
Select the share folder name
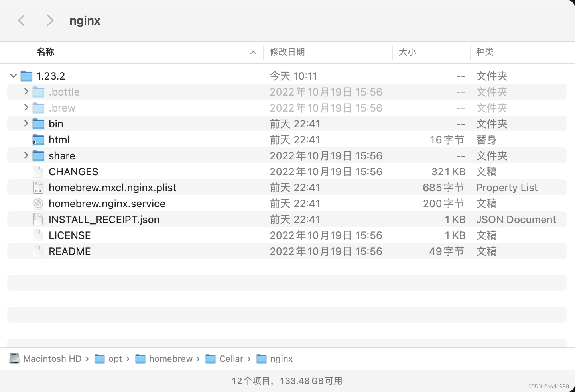click(62, 155)
